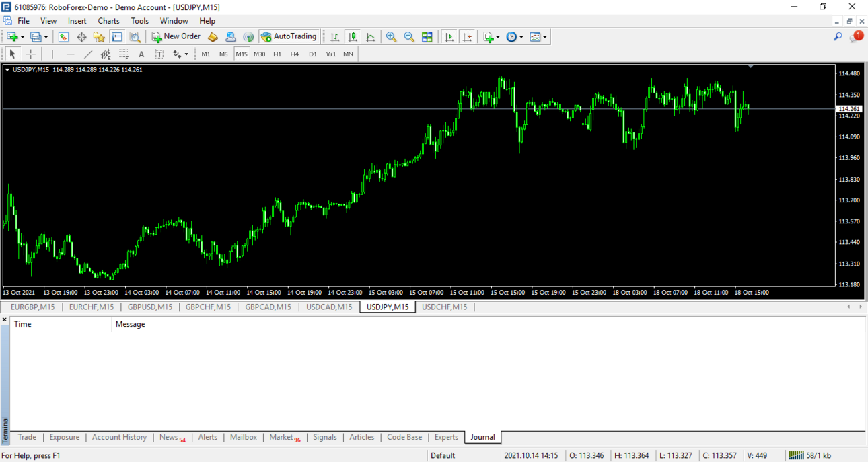Click the New Chart icon
The width and height of the screenshot is (868, 462).
point(12,37)
